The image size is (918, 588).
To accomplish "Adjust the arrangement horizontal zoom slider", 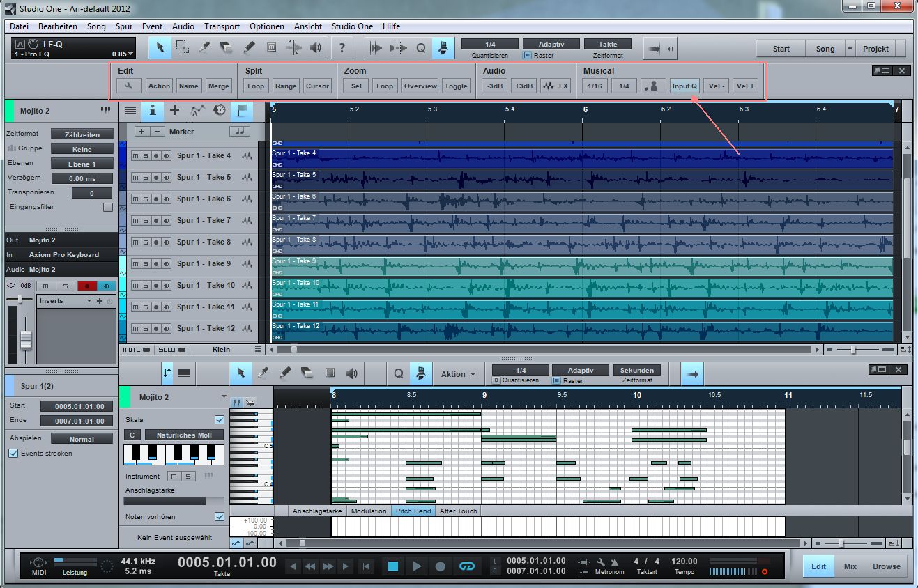I will pos(853,349).
